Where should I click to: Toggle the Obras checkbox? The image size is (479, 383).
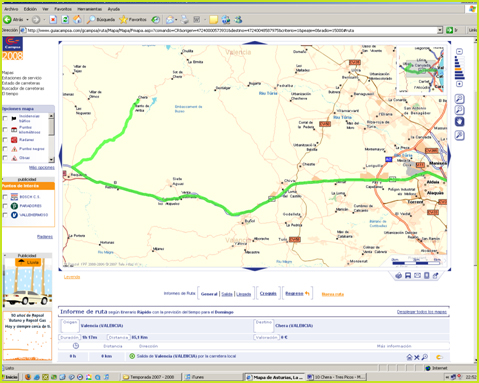click(5, 158)
